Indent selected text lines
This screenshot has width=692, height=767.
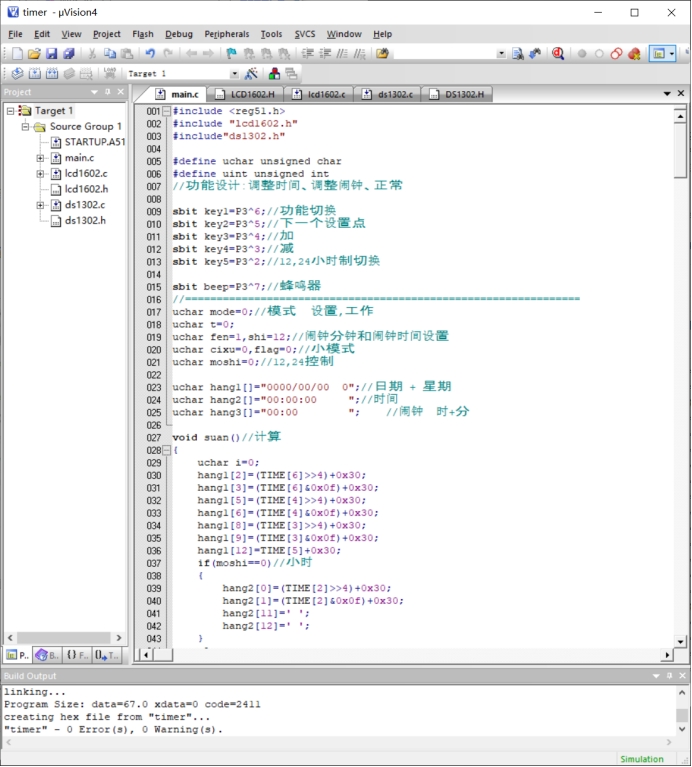pos(308,53)
